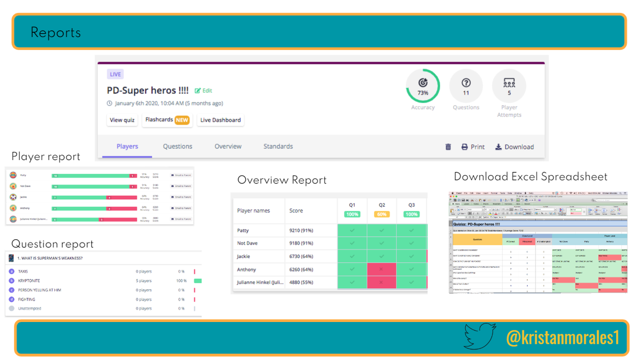Click the question thumbnail image
This screenshot has width=644, height=359.
11,258
